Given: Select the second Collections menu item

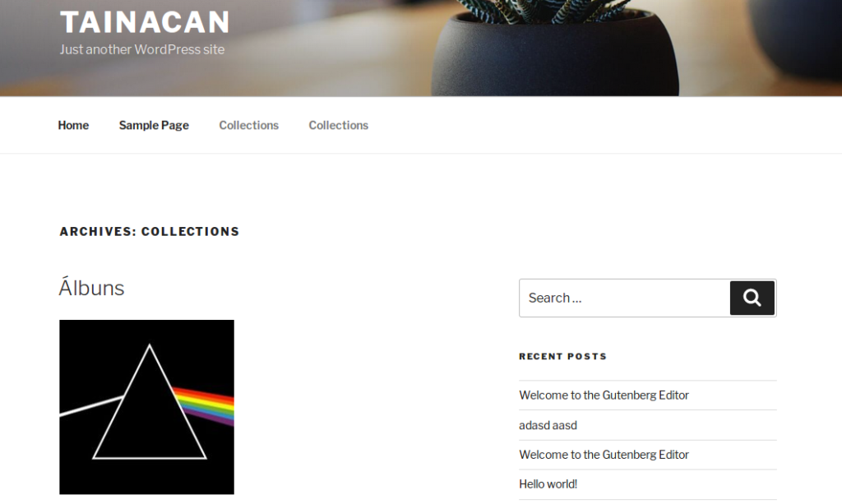Looking at the screenshot, I should tap(338, 125).
